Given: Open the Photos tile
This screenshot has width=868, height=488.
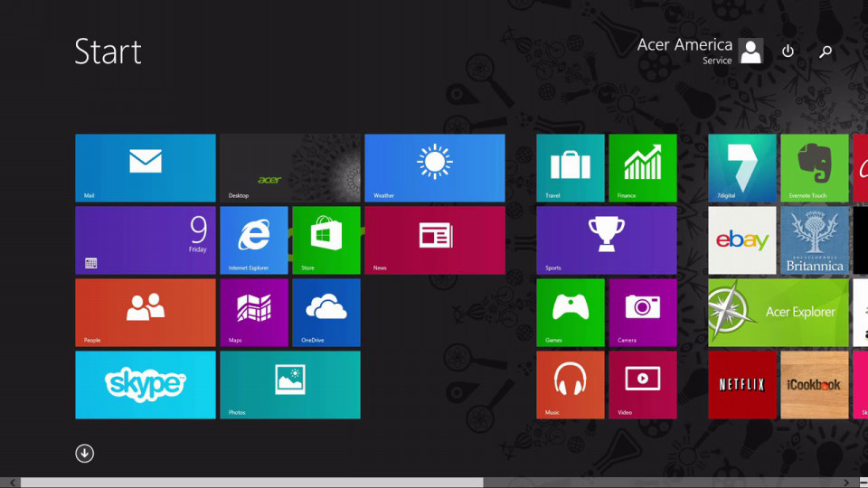Looking at the screenshot, I should pyautogui.click(x=290, y=385).
